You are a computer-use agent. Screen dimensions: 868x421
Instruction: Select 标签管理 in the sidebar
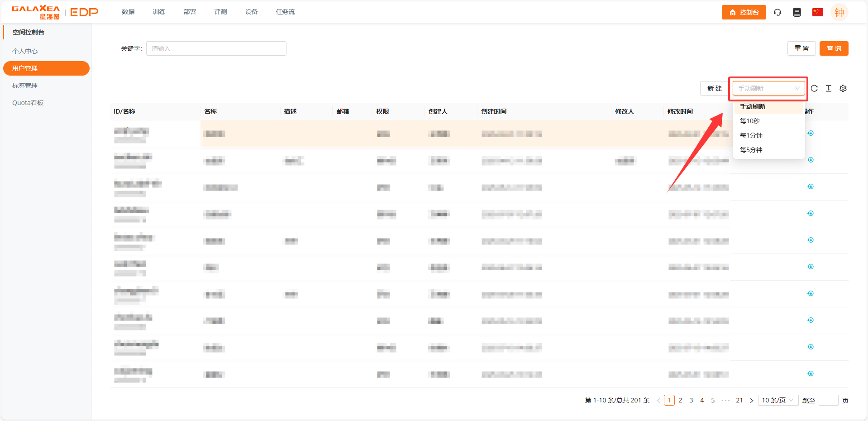25,86
